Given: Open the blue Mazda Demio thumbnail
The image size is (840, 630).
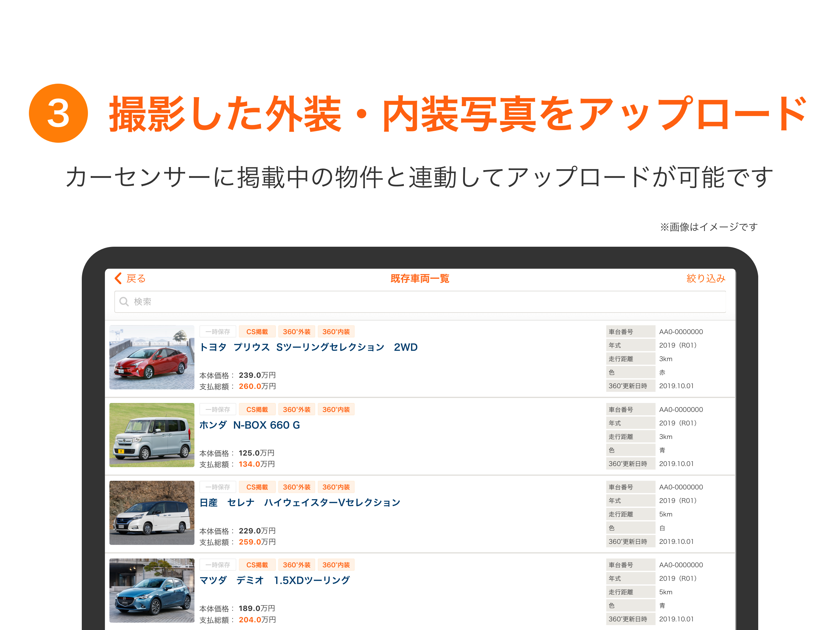Looking at the screenshot, I should coord(152,590).
